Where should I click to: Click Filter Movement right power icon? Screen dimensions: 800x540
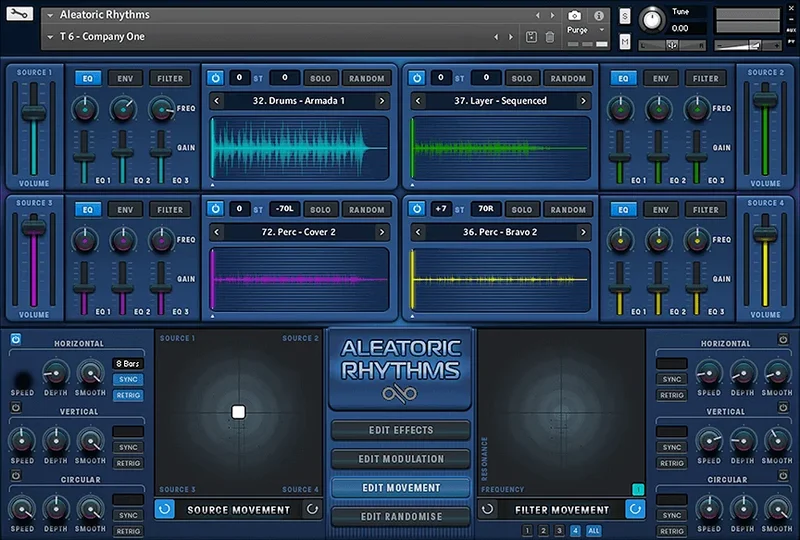[x=635, y=509]
